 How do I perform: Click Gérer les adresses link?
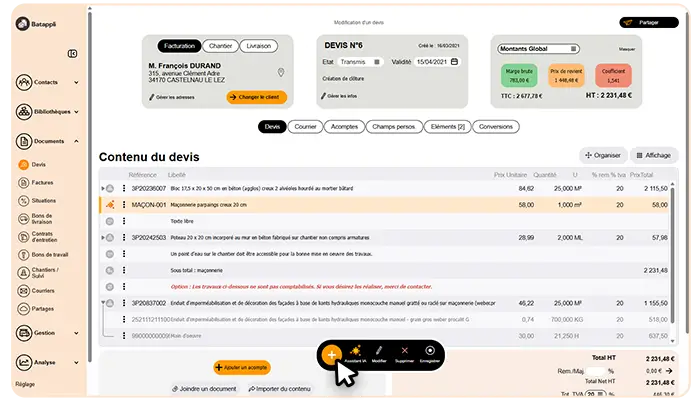click(x=172, y=97)
